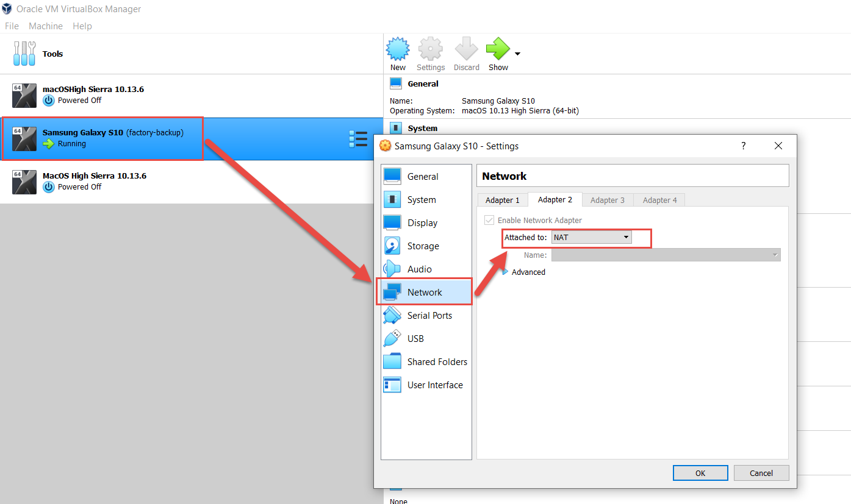The width and height of the screenshot is (851, 504).
Task: Click the Settings dialog title icon
Action: [386, 146]
